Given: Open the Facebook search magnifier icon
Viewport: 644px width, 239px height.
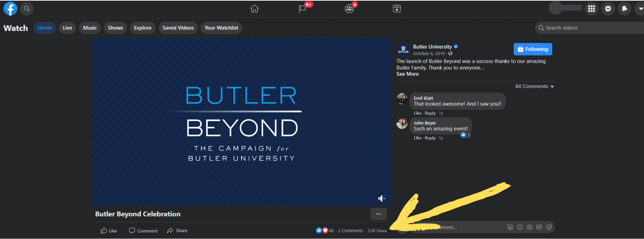Looking at the screenshot, I should [27, 9].
